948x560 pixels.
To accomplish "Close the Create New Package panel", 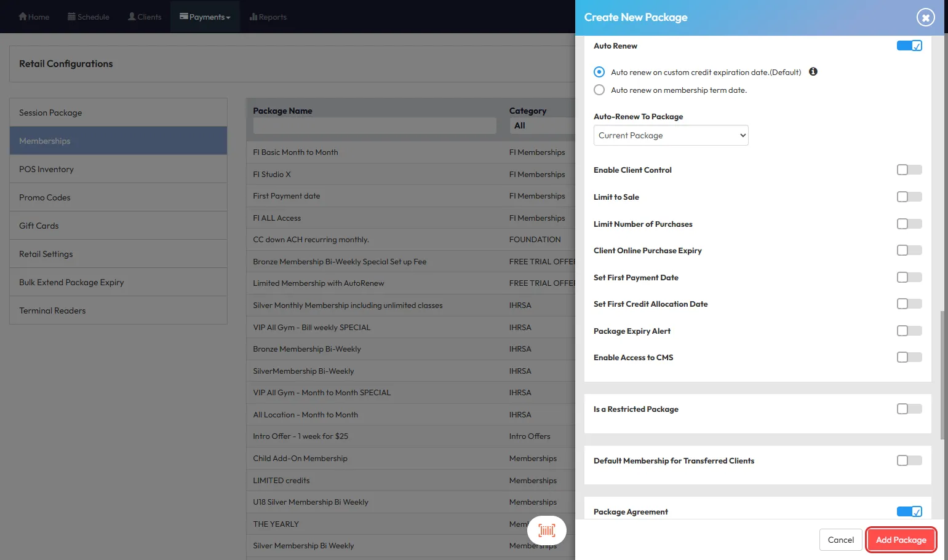I will (x=925, y=17).
